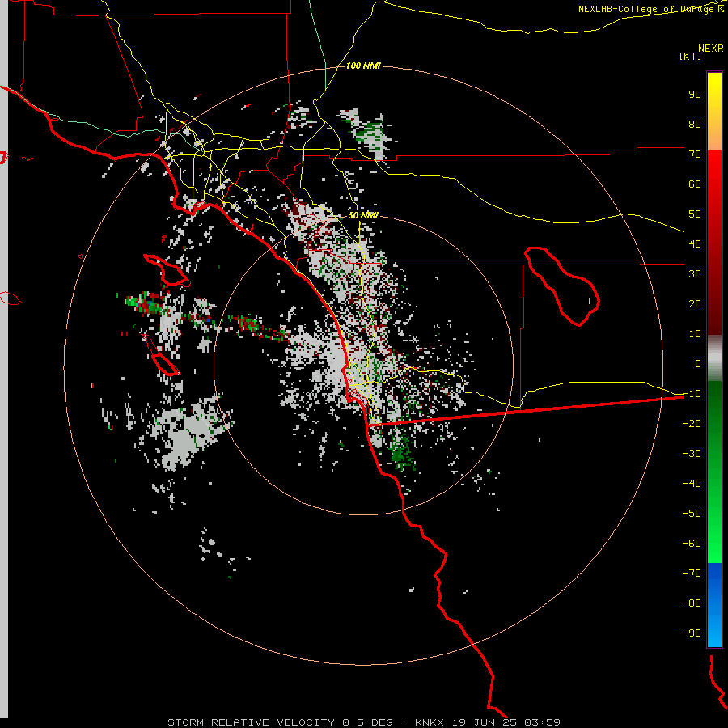This screenshot has height=728, width=728.
Task: Click the KNKX 19 JUN 25 03:59 timestamp
Action: tap(488, 722)
